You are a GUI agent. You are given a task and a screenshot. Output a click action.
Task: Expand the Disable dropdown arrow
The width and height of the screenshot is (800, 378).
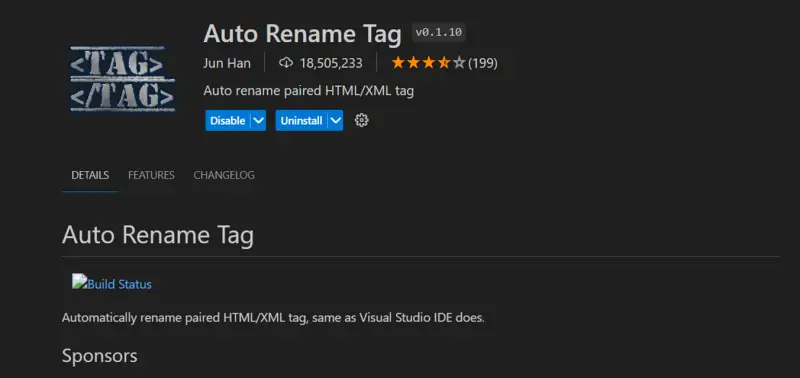tap(259, 120)
